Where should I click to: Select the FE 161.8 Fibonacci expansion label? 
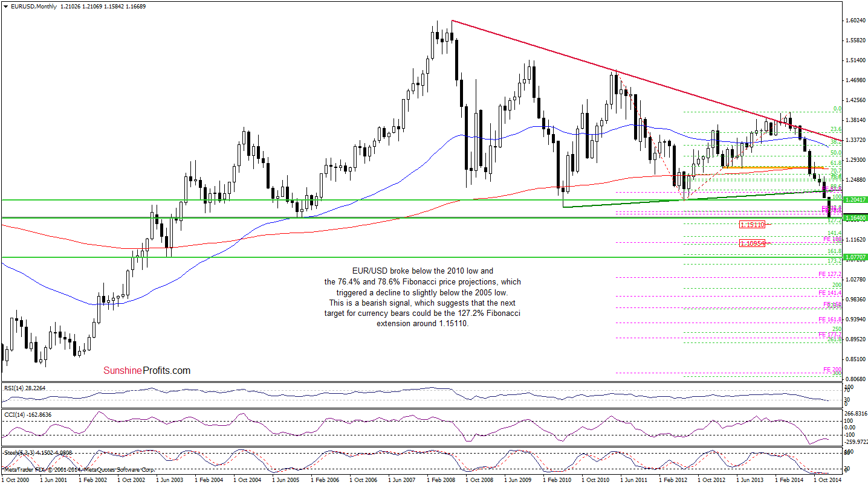tap(830, 320)
